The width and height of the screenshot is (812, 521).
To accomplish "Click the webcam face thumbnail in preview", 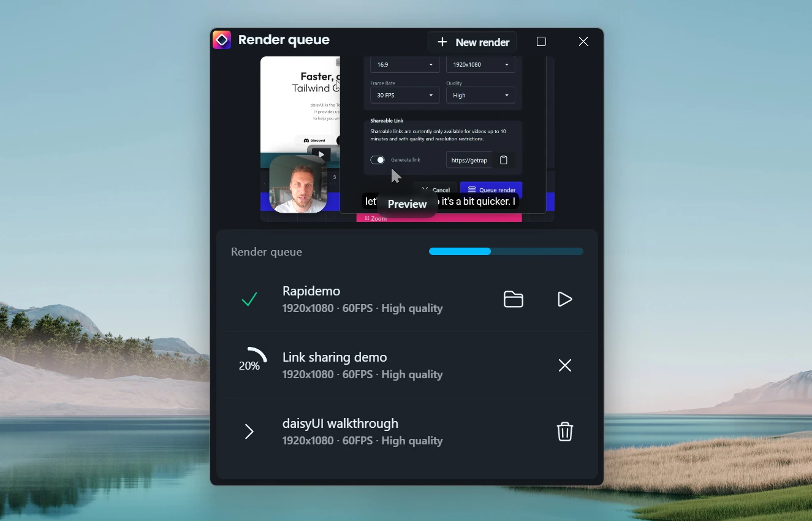I will click(298, 184).
